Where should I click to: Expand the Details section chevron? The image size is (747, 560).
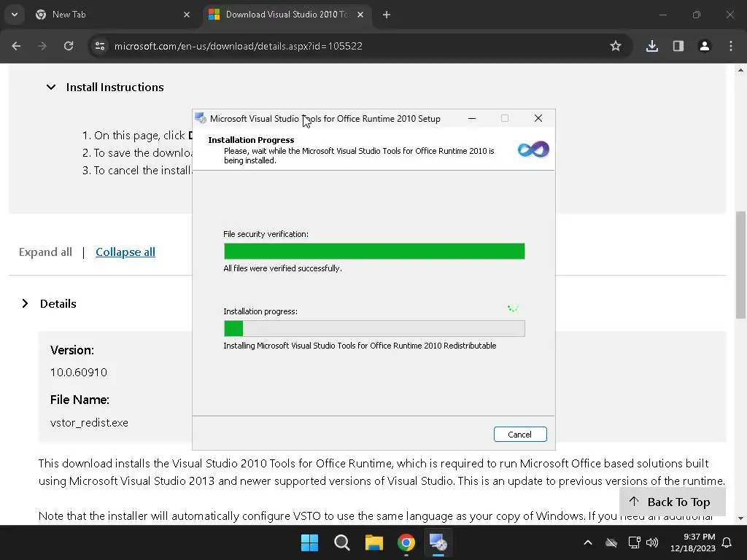coord(26,303)
